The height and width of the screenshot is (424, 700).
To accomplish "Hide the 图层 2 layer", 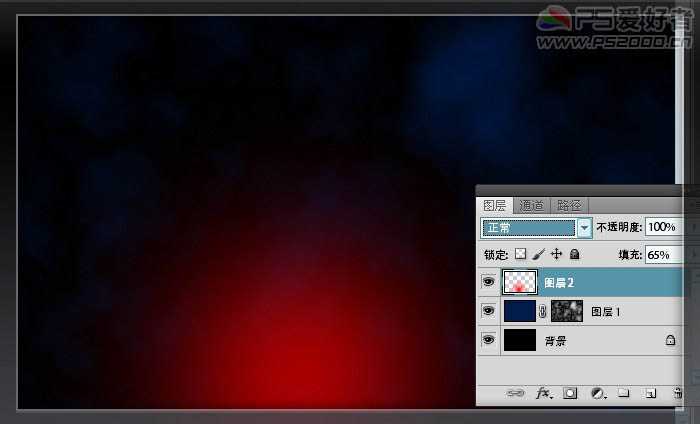I will [x=488, y=283].
